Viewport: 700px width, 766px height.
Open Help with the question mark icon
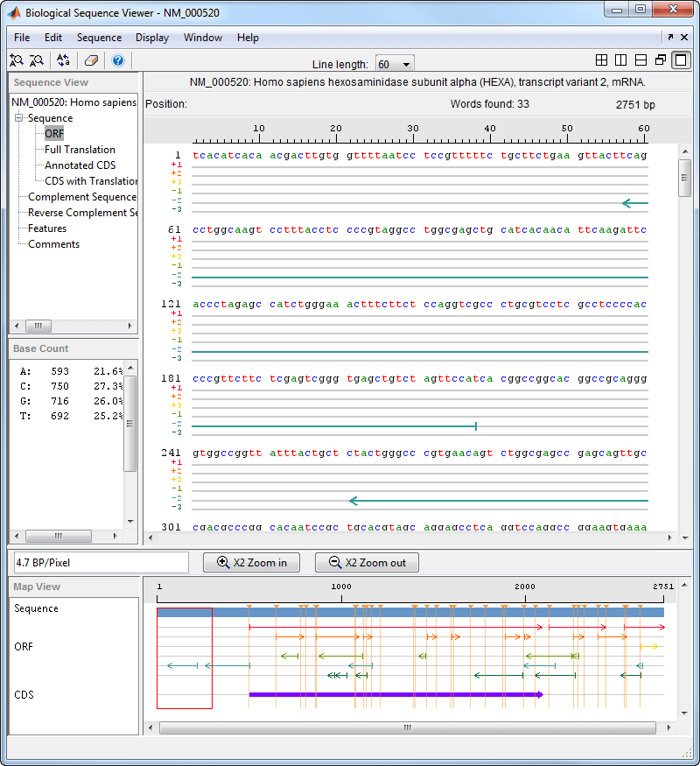tap(118, 60)
